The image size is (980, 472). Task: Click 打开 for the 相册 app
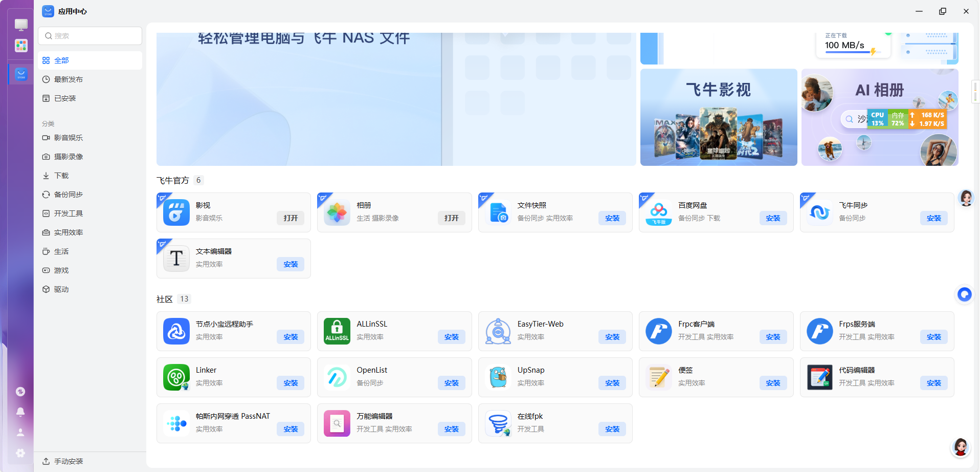(452, 218)
